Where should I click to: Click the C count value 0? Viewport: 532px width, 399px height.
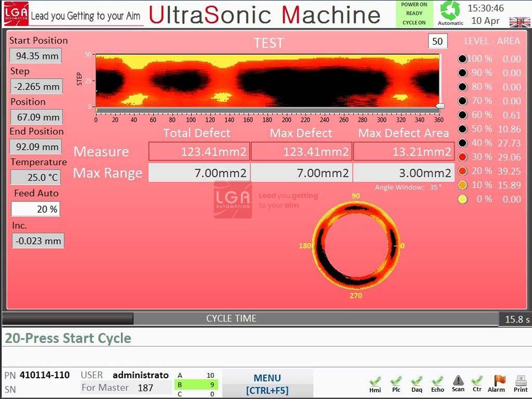[x=212, y=394]
